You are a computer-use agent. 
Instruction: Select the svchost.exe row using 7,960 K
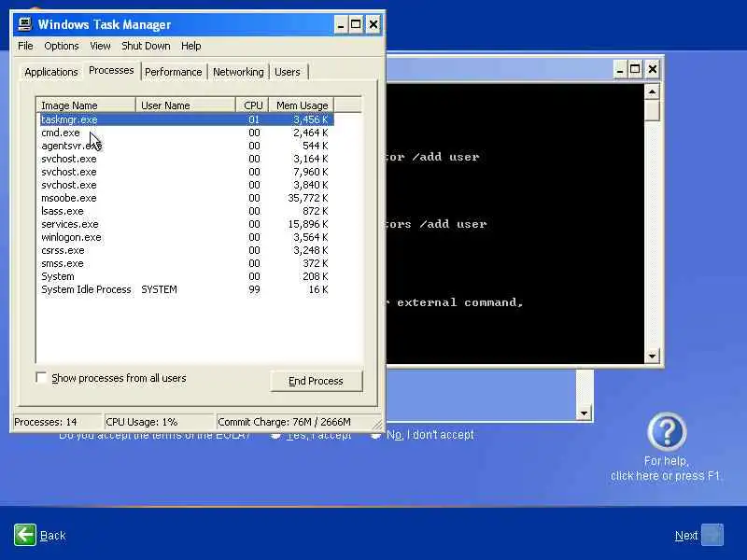point(186,172)
